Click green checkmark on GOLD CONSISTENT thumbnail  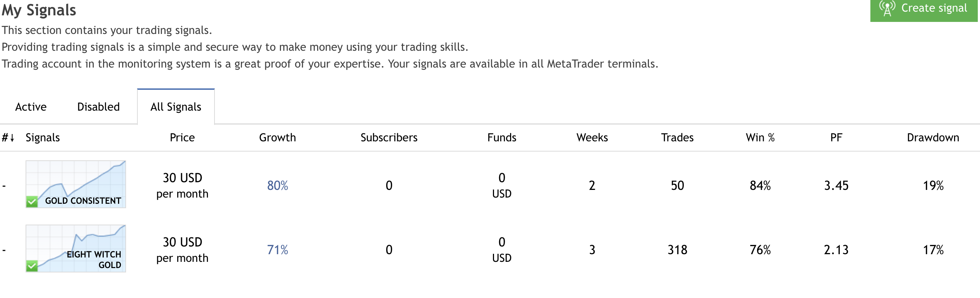[x=32, y=202]
